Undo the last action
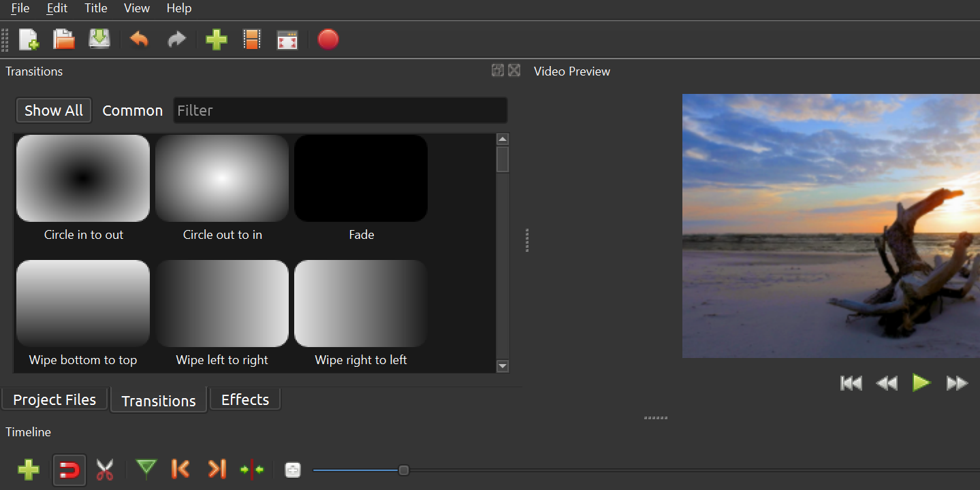This screenshot has width=980, height=490. [139, 39]
